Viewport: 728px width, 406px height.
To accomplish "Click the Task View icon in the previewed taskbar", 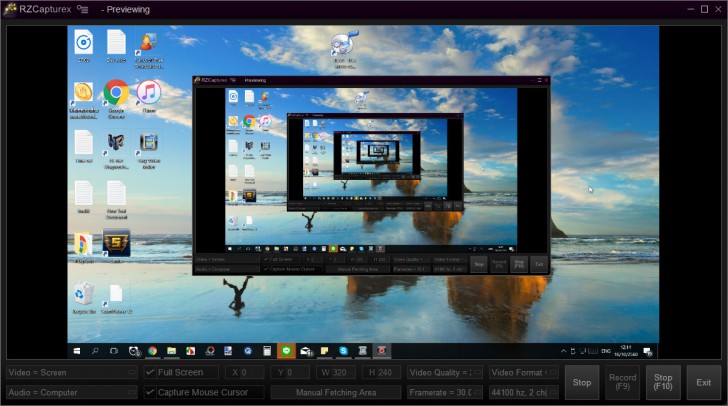I will [114, 351].
